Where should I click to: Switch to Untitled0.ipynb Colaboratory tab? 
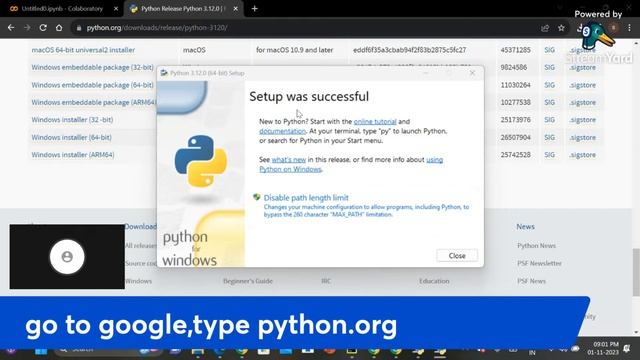pyautogui.click(x=61, y=9)
